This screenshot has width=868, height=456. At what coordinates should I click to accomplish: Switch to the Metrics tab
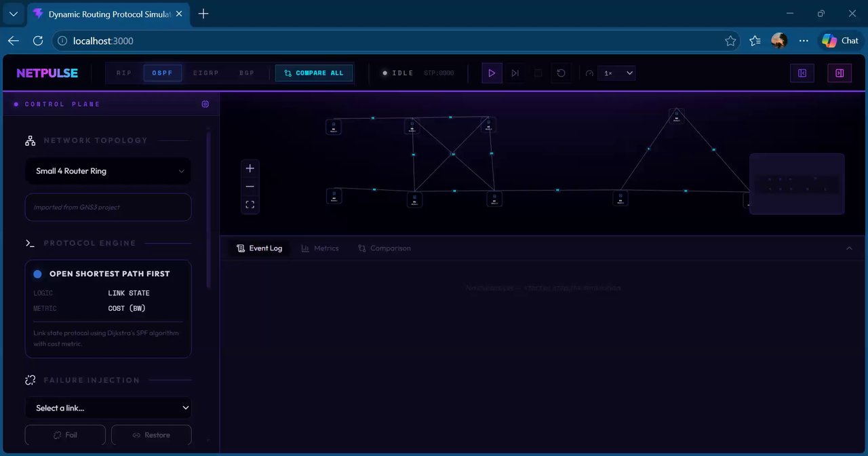pos(320,248)
